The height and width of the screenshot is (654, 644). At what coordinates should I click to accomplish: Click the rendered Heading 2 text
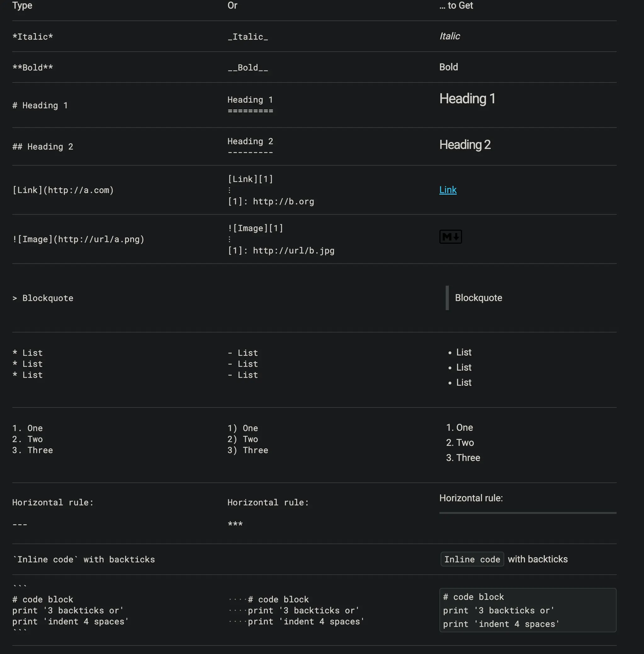[x=464, y=145]
